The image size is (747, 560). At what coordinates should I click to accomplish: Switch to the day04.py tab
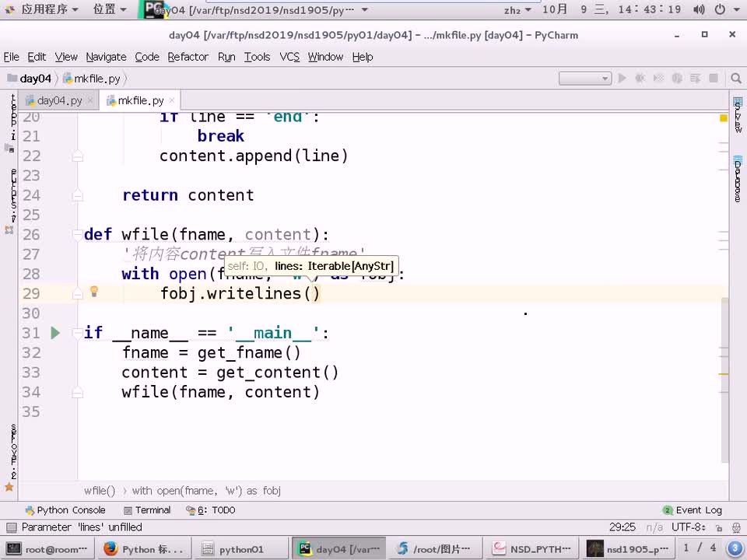point(59,100)
